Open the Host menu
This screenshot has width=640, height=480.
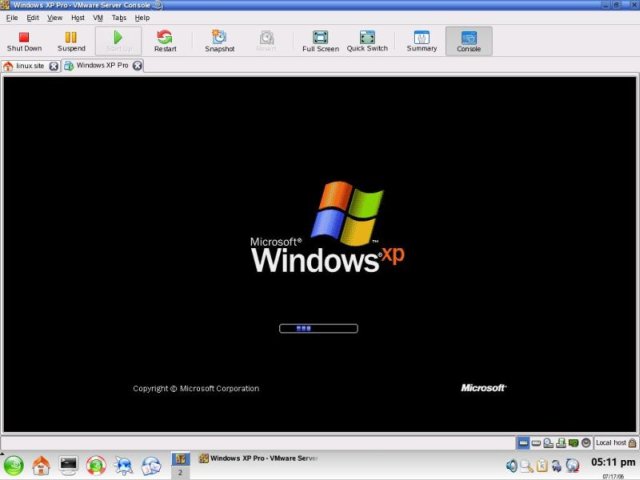click(78, 18)
